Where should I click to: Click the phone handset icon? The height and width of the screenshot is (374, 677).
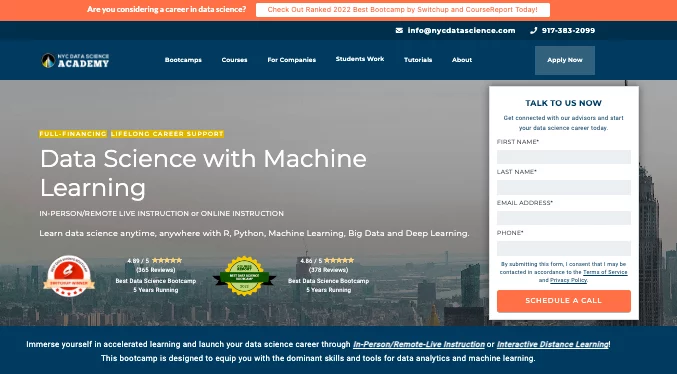coord(534,30)
